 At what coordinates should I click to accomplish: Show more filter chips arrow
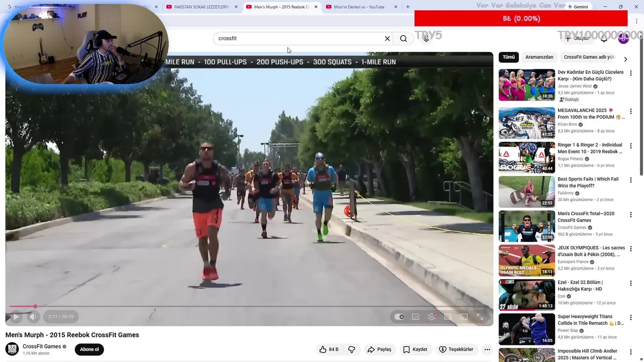[625, 59]
